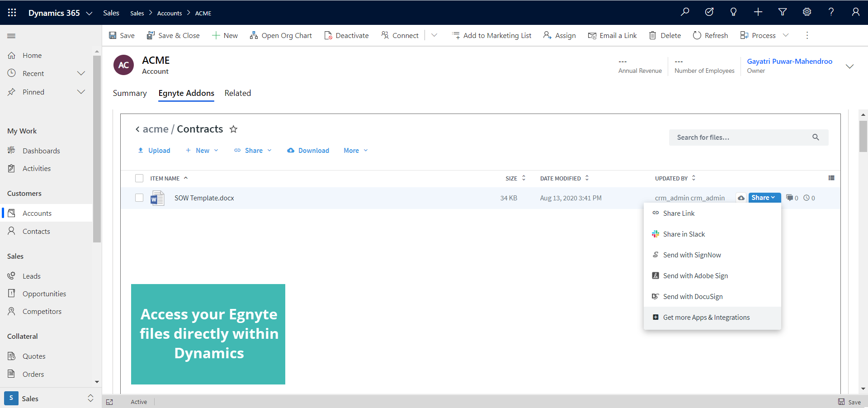Click the search magnifier in top bar
Image resolution: width=868 pixels, height=408 pixels.
tap(685, 12)
